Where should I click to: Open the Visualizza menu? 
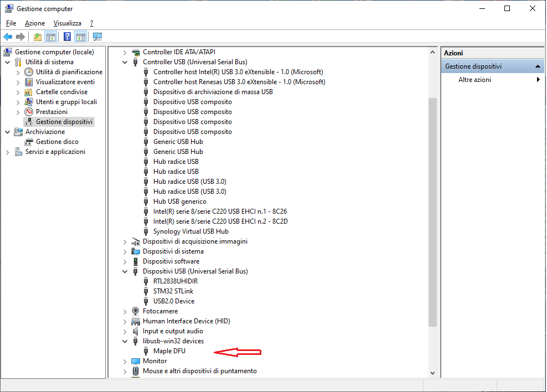(x=67, y=23)
